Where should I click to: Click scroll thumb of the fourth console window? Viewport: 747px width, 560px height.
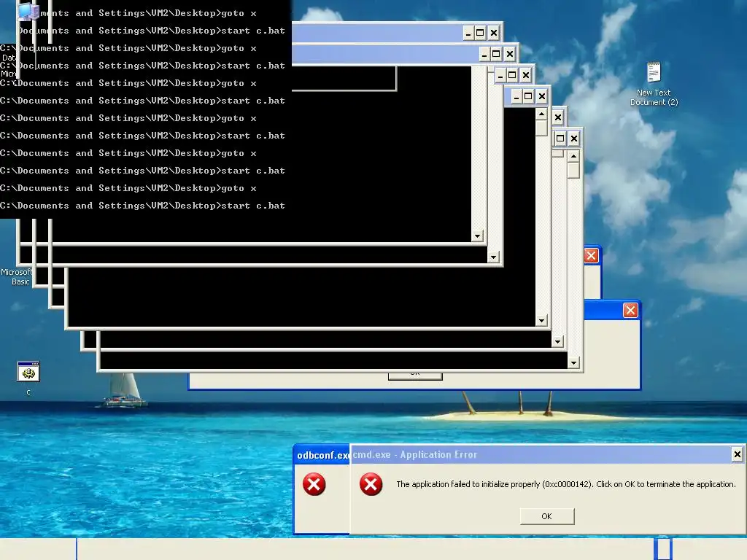point(541,128)
